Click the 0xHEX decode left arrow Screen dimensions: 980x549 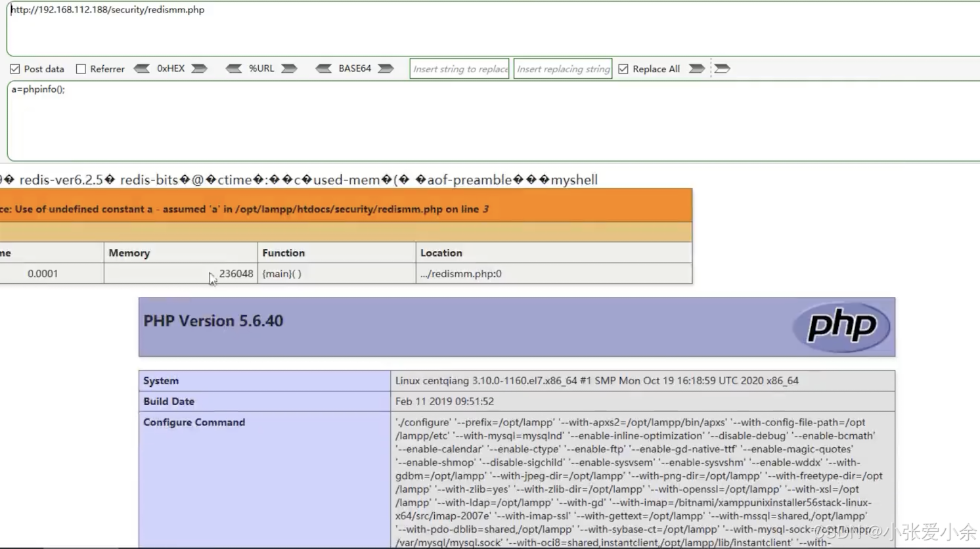(x=141, y=68)
